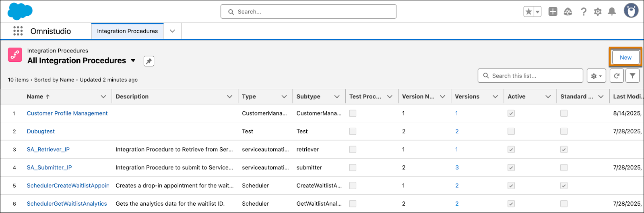Image resolution: width=644 pixels, height=213 pixels.
Task: Expand the Description column menu chevron
Action: click(x=229, y=97)
